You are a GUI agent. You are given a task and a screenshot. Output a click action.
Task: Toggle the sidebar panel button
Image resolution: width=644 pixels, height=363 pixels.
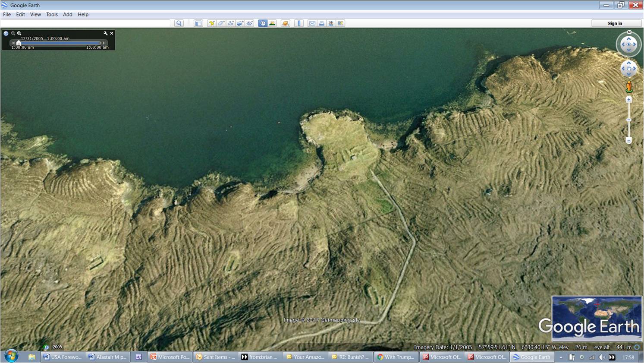pos(198,23)
